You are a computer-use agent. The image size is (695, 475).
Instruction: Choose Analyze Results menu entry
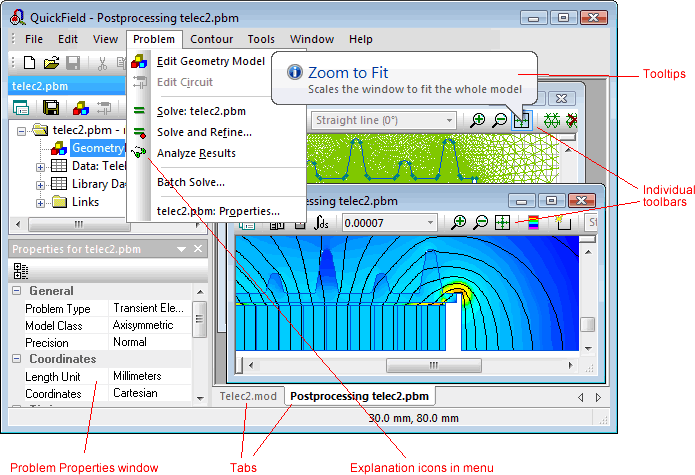pos(216,153)
